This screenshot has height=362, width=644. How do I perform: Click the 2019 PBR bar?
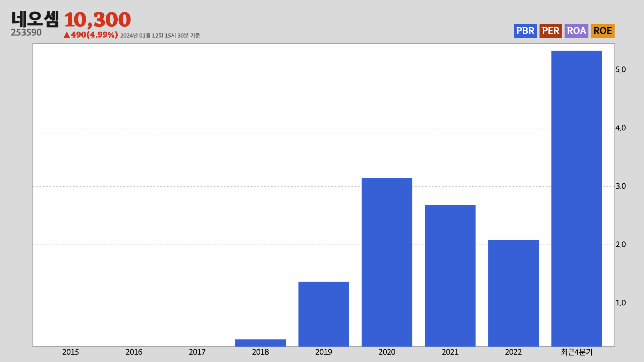pyautogui.click(x=324, y=314)
